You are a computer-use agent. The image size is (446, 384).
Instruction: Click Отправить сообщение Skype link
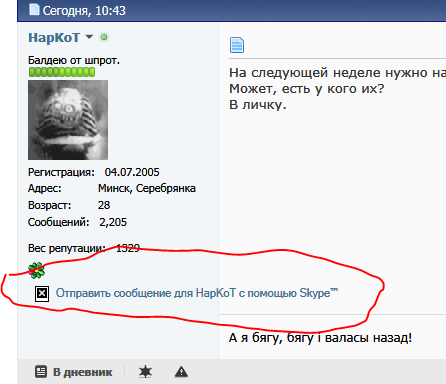pyautogui.click(x=197, y=293)
